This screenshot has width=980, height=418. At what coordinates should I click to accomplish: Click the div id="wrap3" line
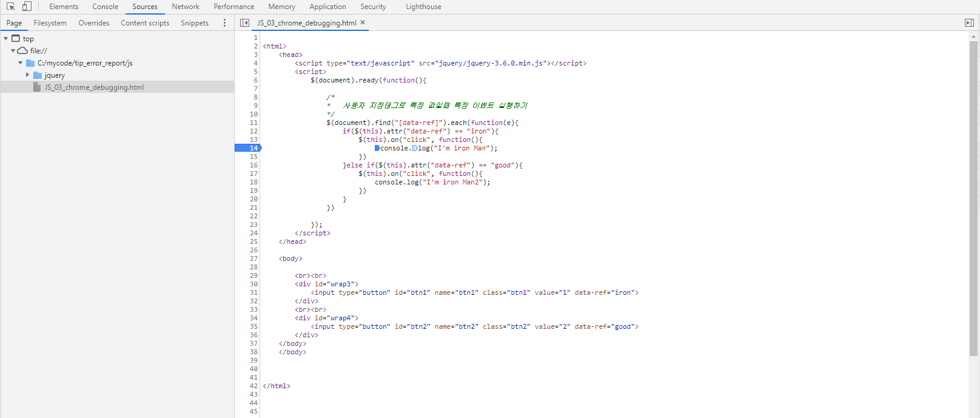click(327, 284)
